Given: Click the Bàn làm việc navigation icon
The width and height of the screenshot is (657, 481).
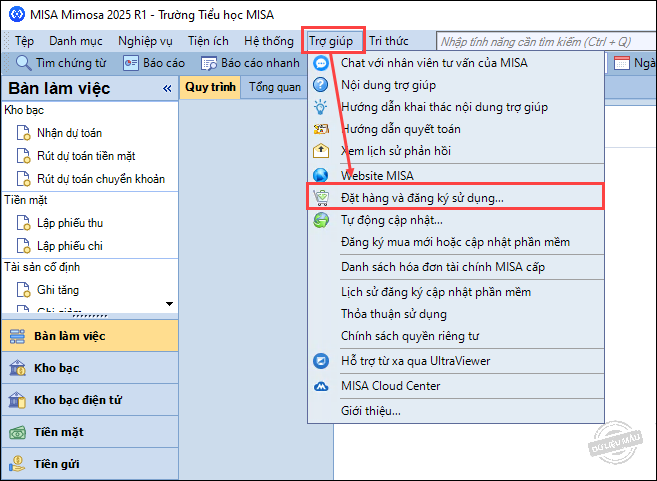Looking at the screenshot, I should click(x=17, y=336).
